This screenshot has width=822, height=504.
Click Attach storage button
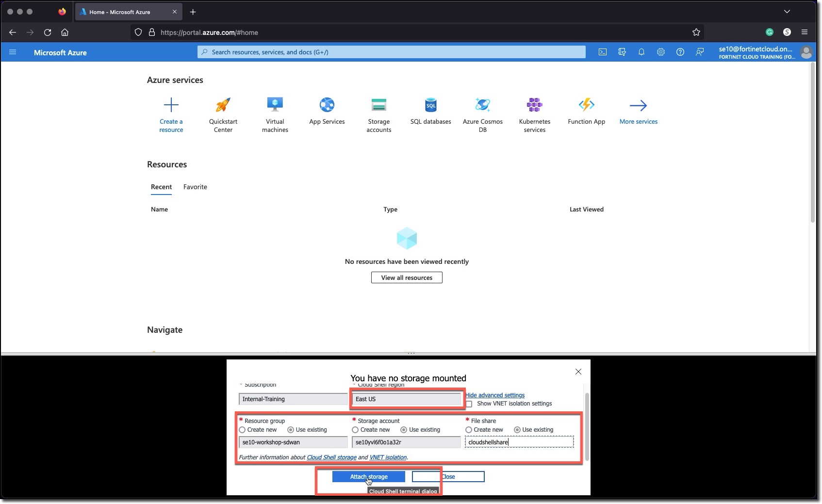tap(369, 477)
